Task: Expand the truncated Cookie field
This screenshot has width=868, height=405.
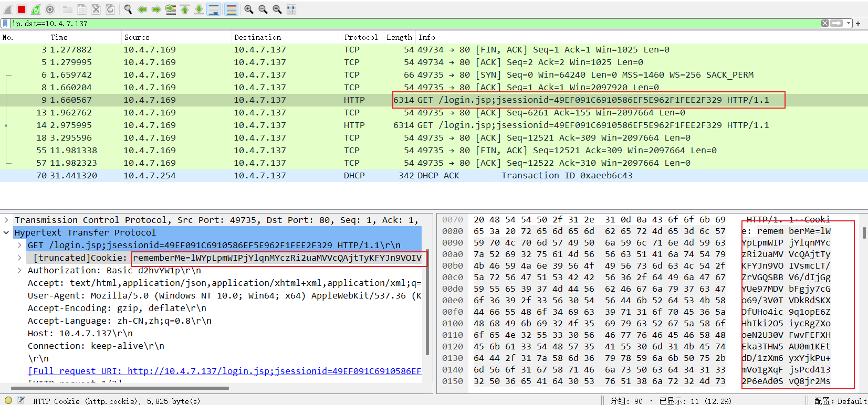Action: pos(19,258)
